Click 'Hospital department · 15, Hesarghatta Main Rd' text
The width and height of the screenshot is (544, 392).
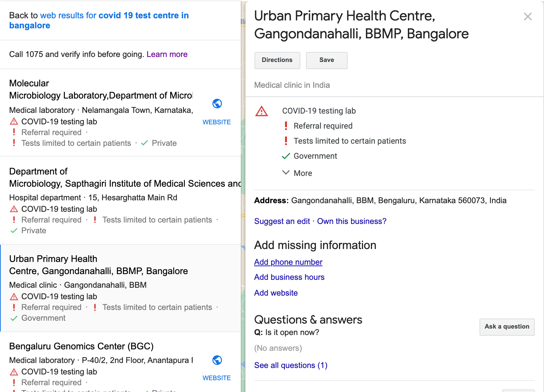pos(93,198)
